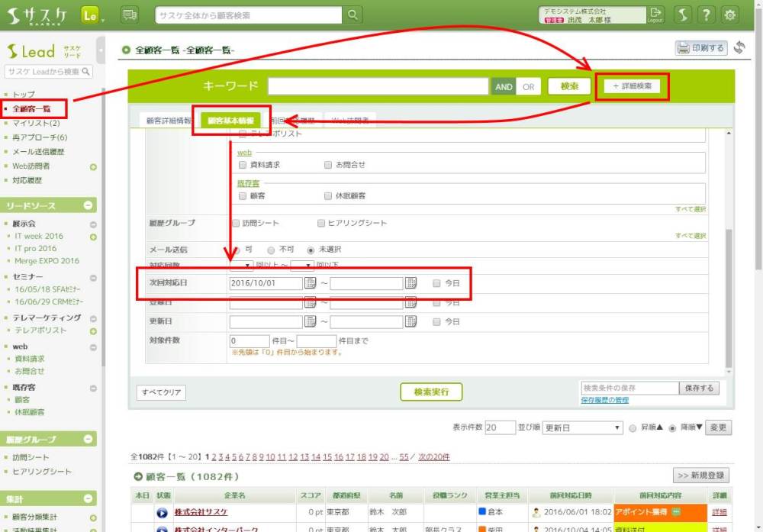Click the Logout icon
763x532 pixels.
point(655,15)
